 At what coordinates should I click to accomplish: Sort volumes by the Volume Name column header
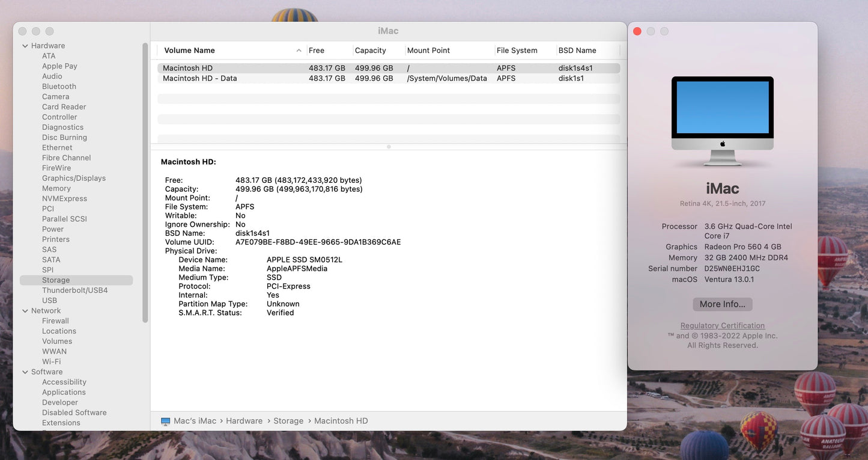(190, 50)
